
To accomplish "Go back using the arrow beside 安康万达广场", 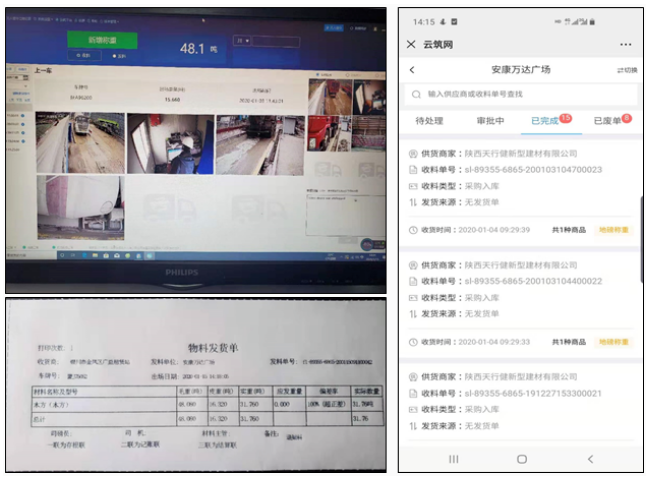I will pyautogui.click(x=412, y=70).
